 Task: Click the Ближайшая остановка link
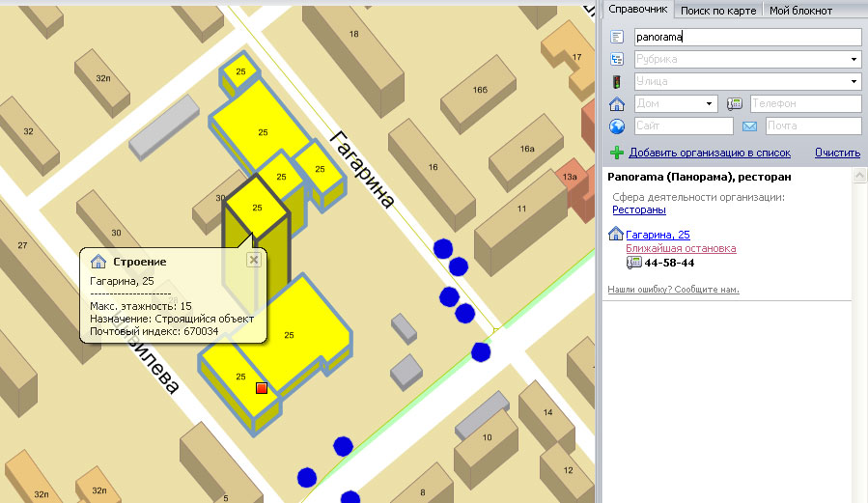click(681, 248)
